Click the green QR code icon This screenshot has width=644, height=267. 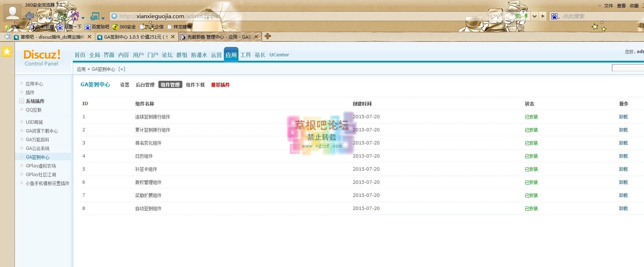pyautogui.click(x=518, y=16)
